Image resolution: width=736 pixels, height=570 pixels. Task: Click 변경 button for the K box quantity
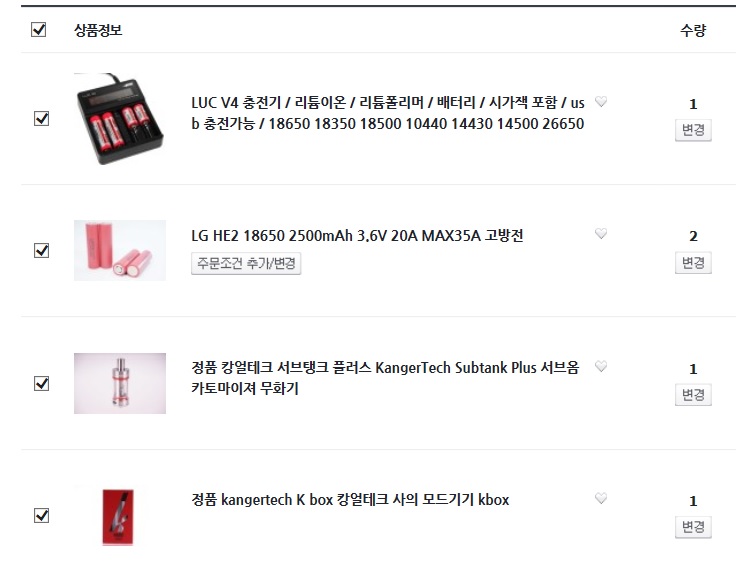tap(693, 527)
